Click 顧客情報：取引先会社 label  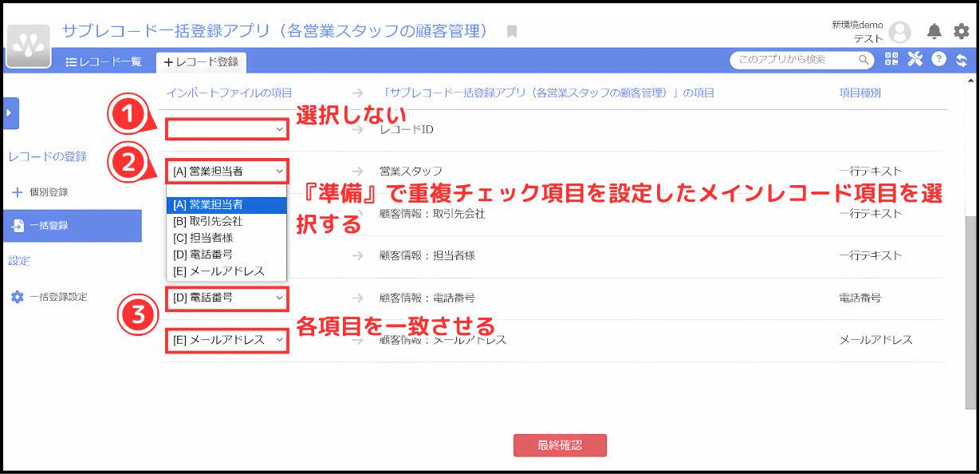(432, 214)
